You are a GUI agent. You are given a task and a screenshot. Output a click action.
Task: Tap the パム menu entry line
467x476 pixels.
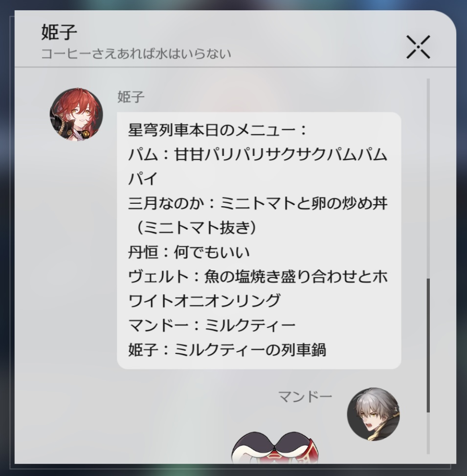[x=257, y=155]
